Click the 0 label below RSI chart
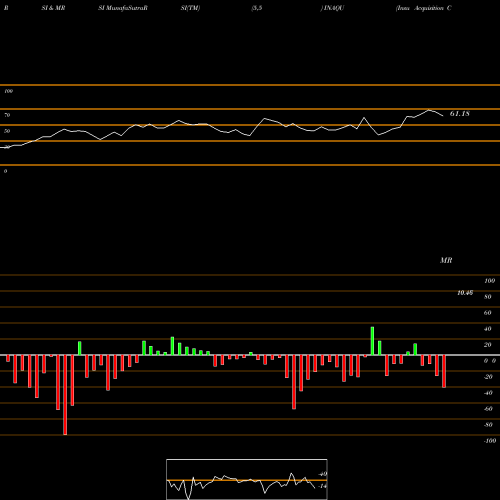 (x=5, y=171)
